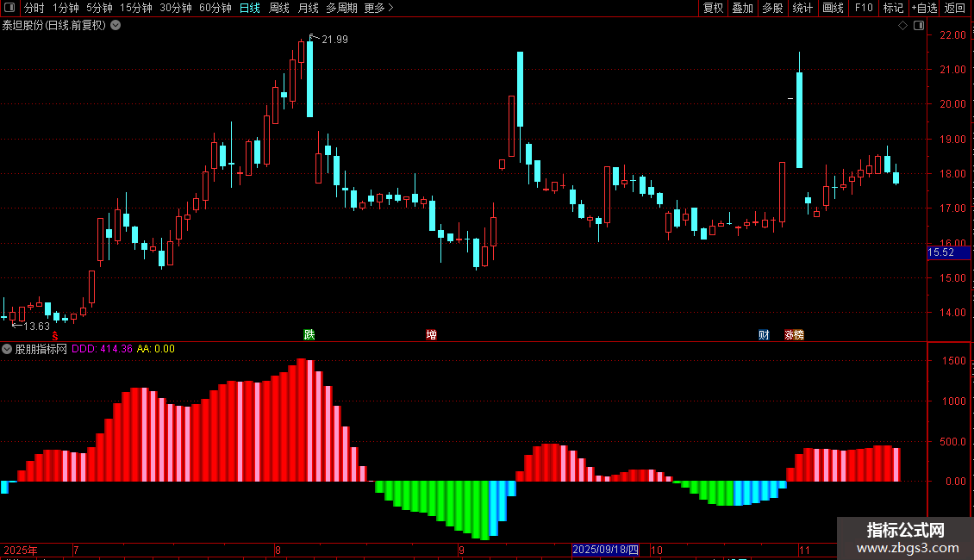Screen dimensions: 974x560
Task: Click the 标记 mark button
Action: pyautogui.click(x=893, y=8)
